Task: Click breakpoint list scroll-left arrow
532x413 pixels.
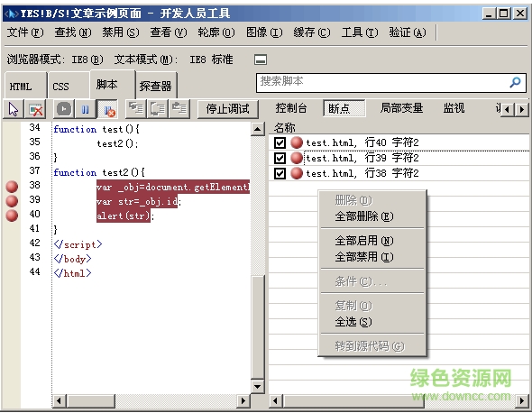Action: click(276, 401)
